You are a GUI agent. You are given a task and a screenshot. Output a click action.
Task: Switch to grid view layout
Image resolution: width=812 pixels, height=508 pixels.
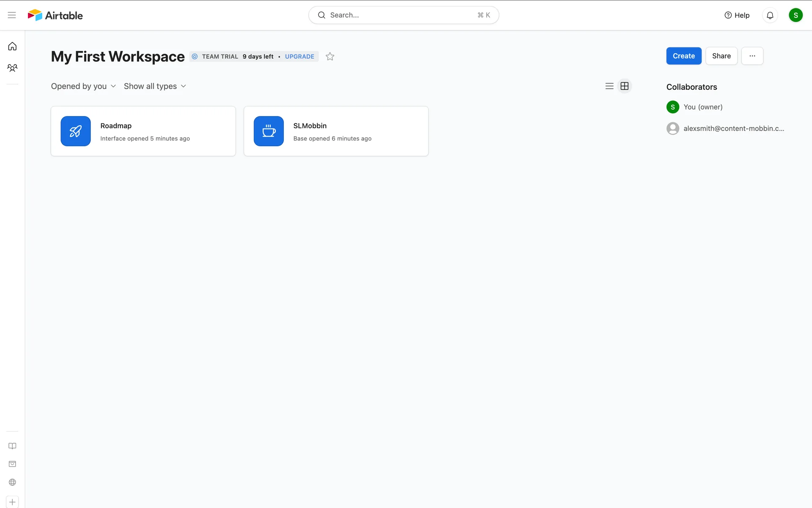[624, 86]
